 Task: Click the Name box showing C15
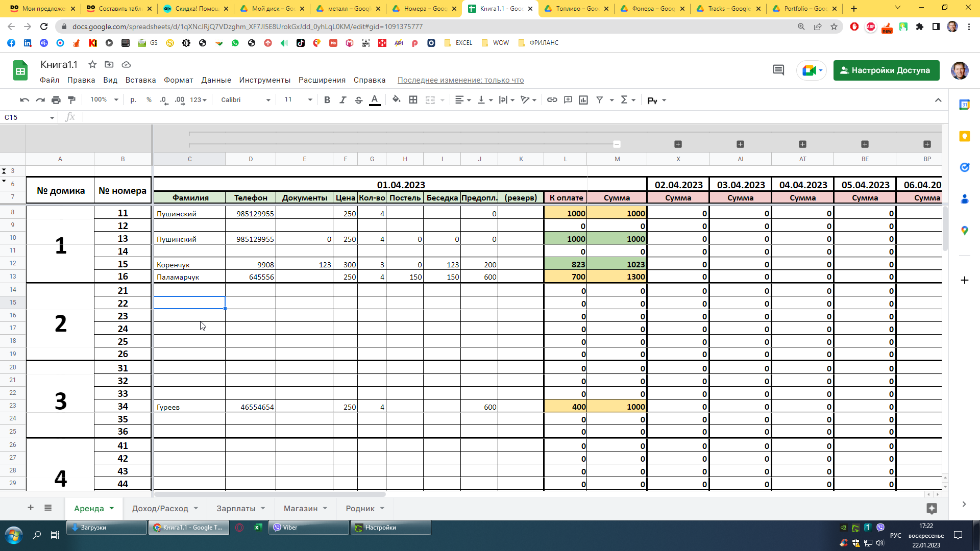click(x=29, y=117)
